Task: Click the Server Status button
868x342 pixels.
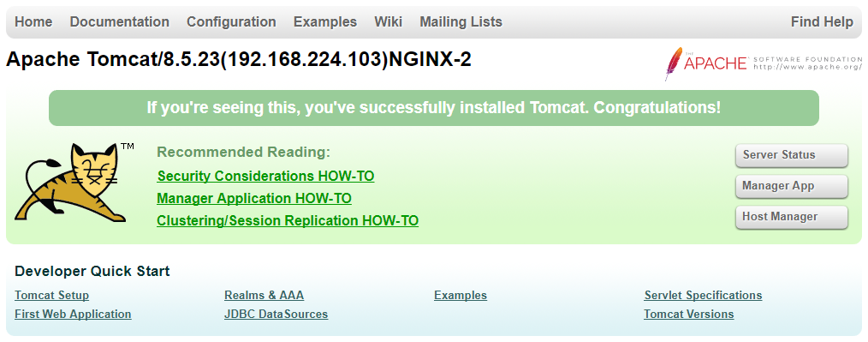Action: (x=792, y=155)
